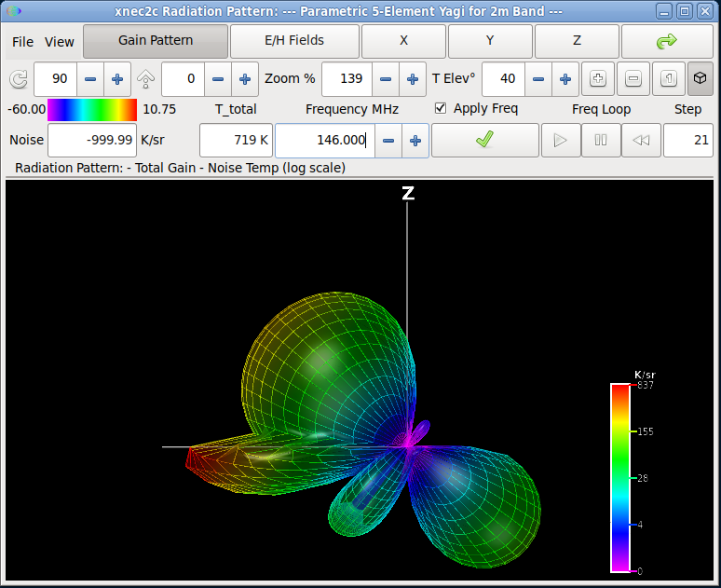Click the green checkmark apply button
721x588 pixels.
(485, 141)
